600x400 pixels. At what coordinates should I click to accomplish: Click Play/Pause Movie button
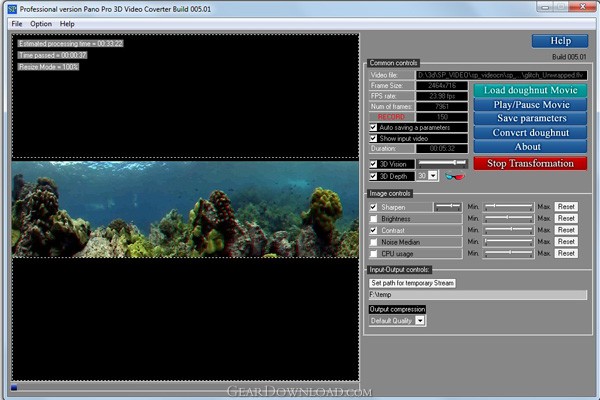pos(530,104)
